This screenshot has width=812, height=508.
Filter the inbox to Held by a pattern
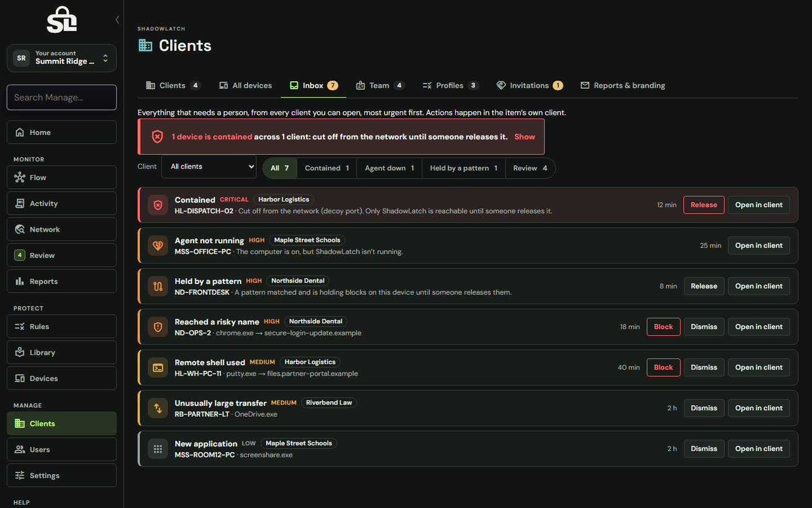coord(464,168)
